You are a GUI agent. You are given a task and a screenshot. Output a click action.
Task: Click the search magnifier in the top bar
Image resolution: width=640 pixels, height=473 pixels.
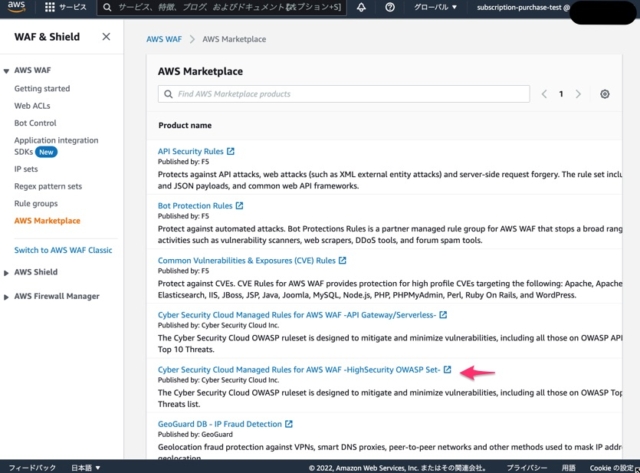pos(107,7)
